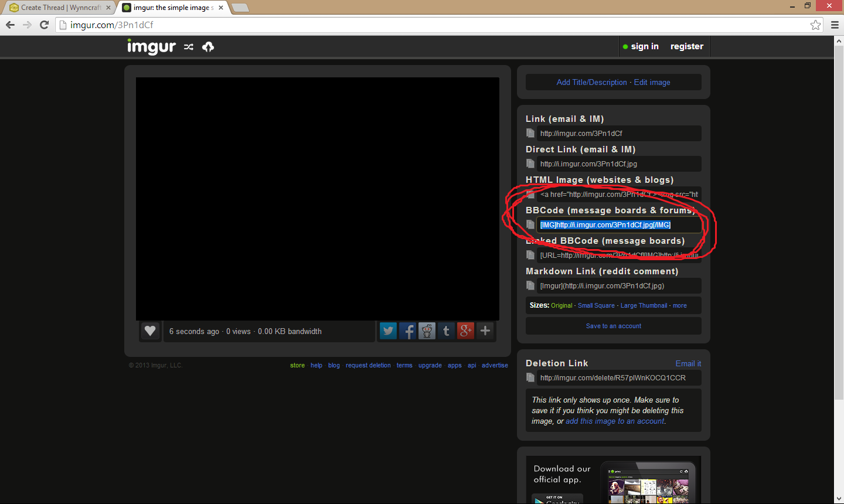Choose Small Square size
844x504 pixels.
coord(596,305)
